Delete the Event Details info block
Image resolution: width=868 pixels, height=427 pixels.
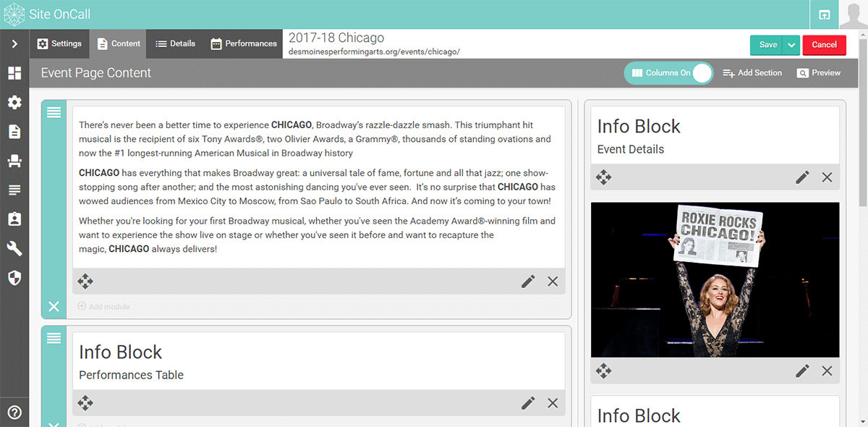click(827, 177)
